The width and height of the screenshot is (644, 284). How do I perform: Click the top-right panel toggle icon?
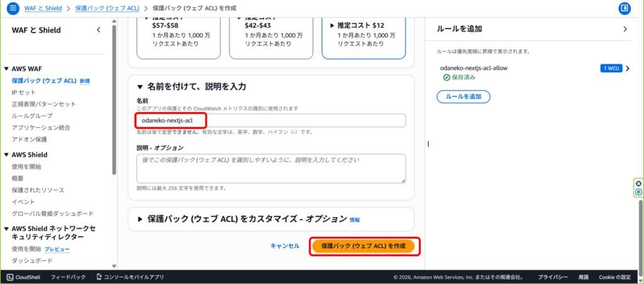pos(625,8)
